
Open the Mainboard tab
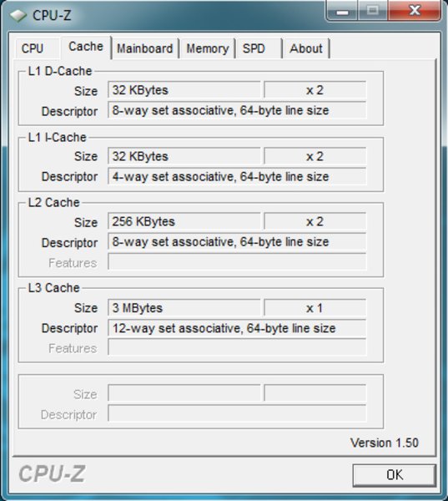[145, 48]
